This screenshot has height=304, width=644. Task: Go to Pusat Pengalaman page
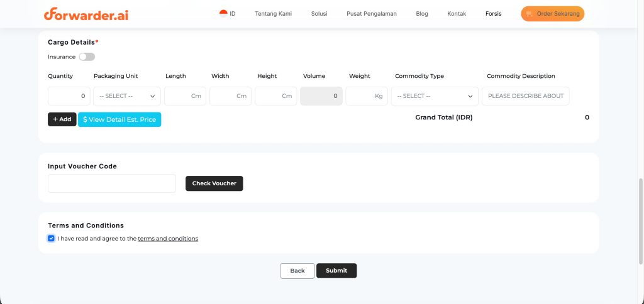coord(371,14)
